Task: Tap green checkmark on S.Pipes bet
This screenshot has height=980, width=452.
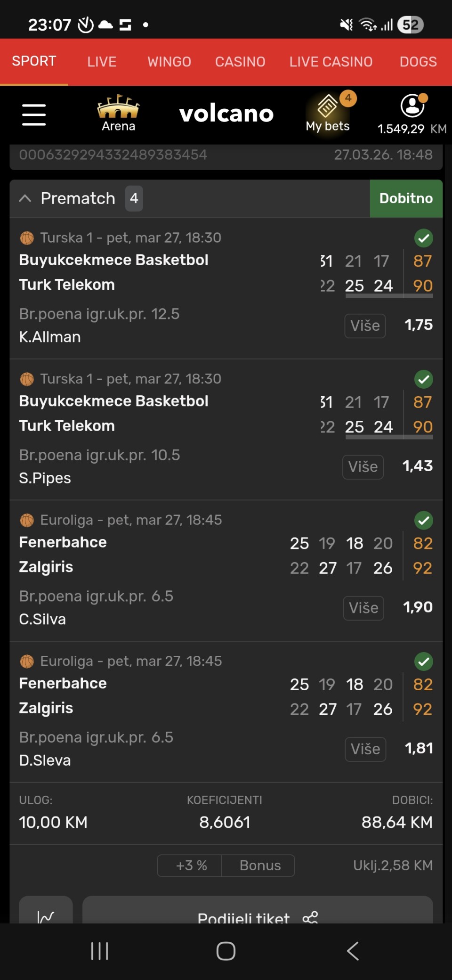Action: [423, 379]
